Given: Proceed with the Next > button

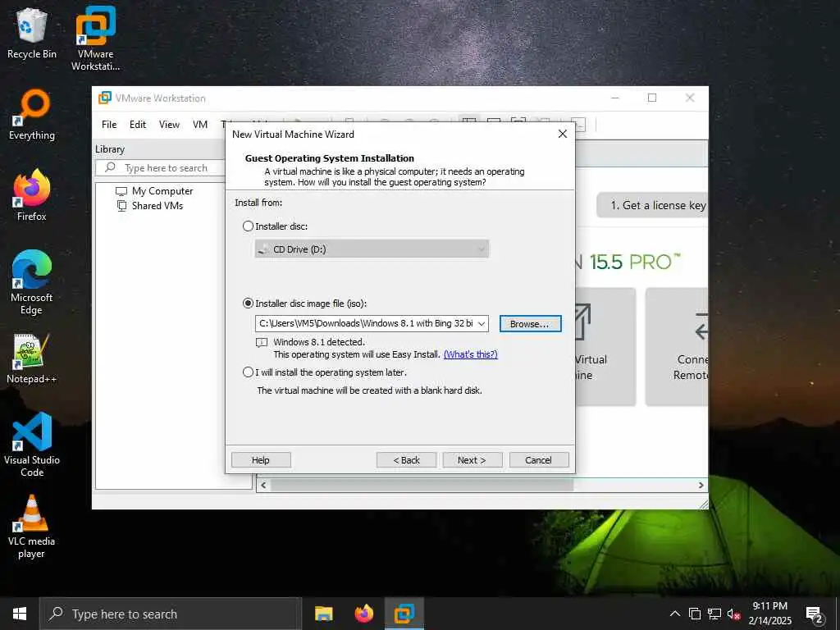Looking at the screenshot, I should (x=472, y=459).
